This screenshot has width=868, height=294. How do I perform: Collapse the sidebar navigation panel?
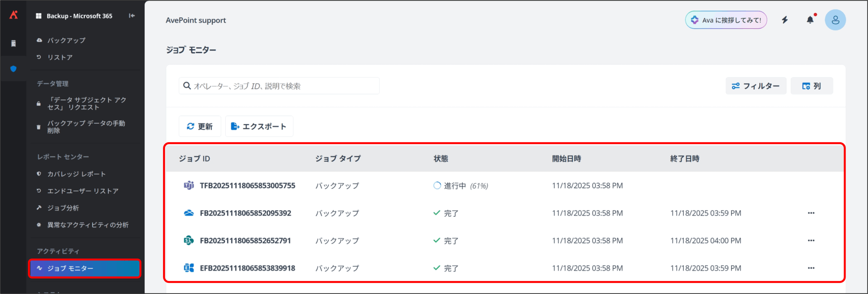tap(132, 16)
